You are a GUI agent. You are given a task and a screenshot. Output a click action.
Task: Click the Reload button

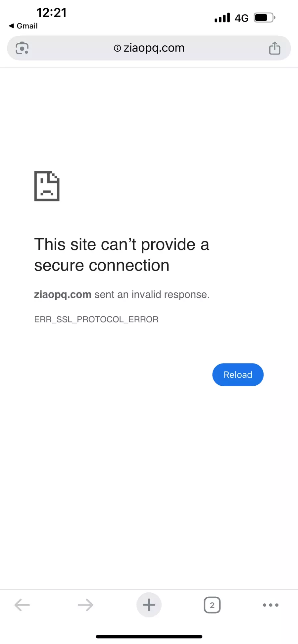pyautogui.click(x=238, y=375)
